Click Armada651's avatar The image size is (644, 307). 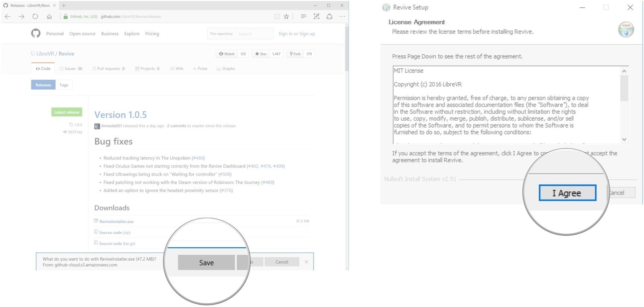(x=97, y=126)
